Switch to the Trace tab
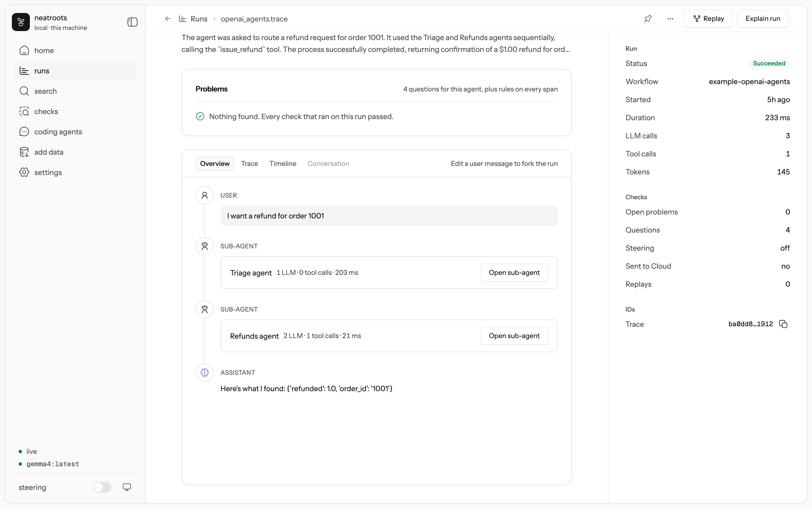Screen dimensions: 812x508 tap(249, 164)
